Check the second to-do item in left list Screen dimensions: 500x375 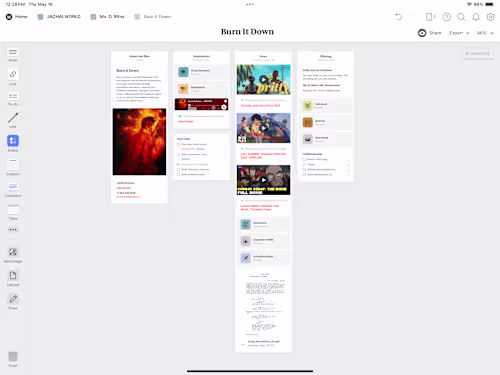click(x=178, y=154)
